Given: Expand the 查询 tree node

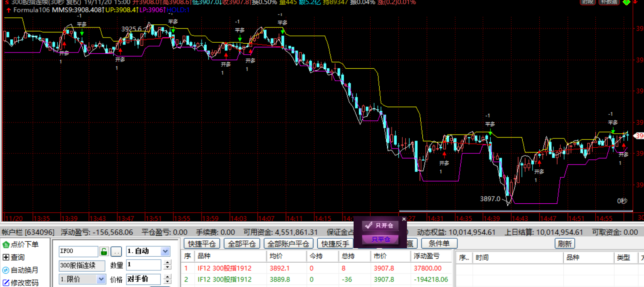Looking at the screenshot, I should [x=6, y=257].
